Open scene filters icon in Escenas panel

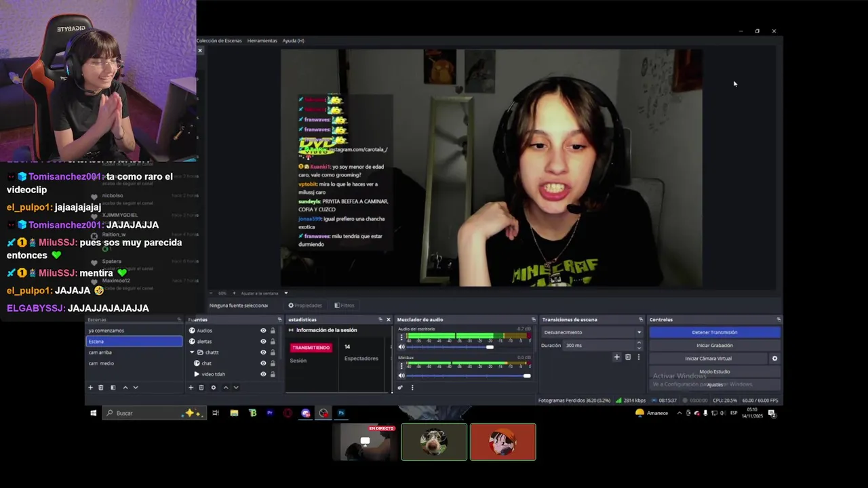[x=113, y=388]
